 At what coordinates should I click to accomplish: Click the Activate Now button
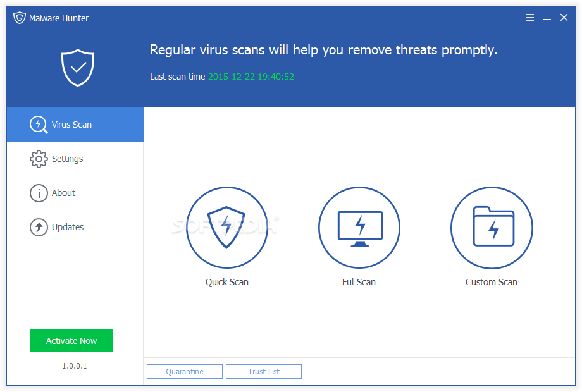[x=71, y=340]
